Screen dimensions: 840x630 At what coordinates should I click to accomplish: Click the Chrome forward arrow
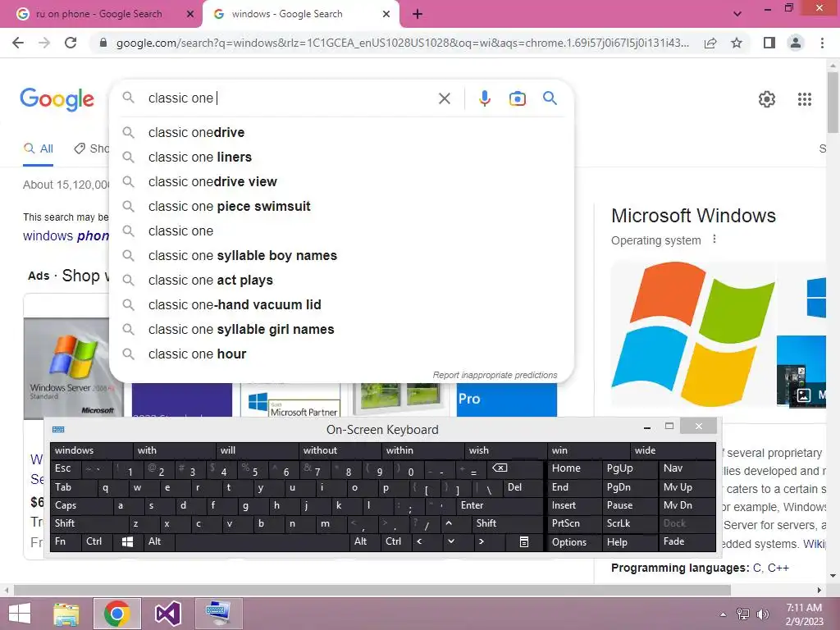pyautogui.click(x=44, y=43)
